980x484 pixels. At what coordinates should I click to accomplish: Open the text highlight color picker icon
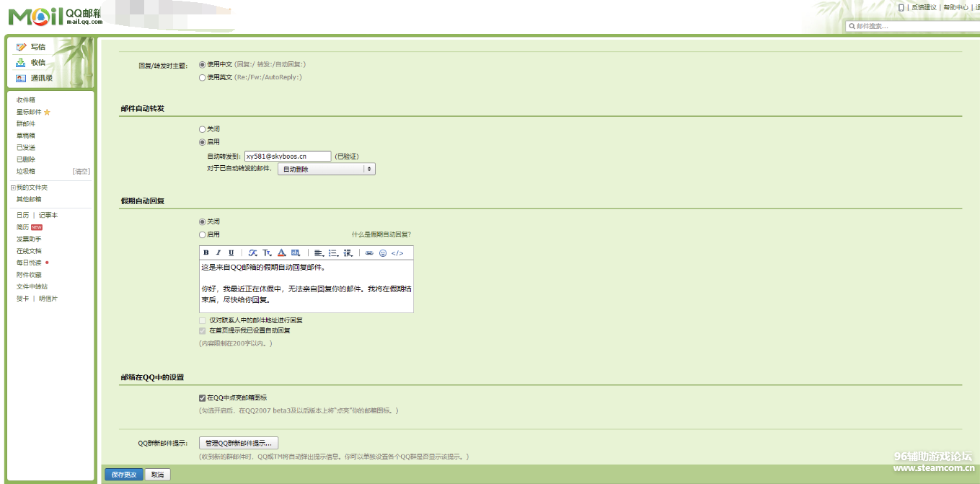point(296,253)
